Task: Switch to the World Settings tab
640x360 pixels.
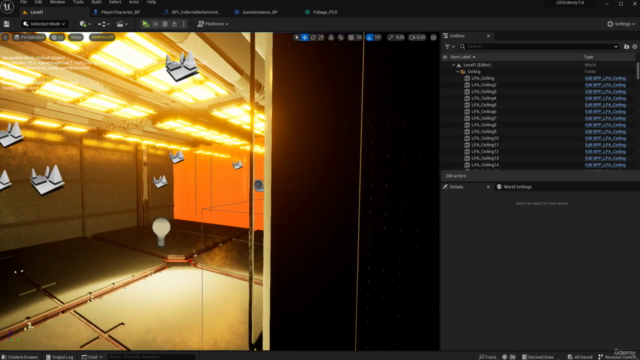Action: [x=513, y=187]
